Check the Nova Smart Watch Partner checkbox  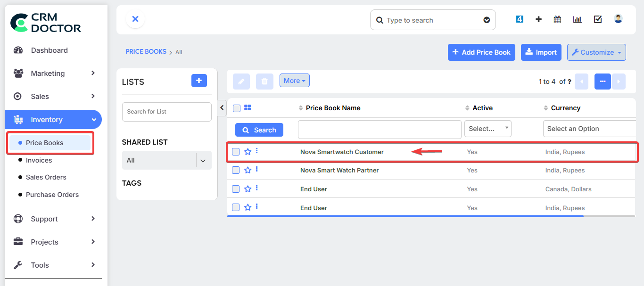pyautogui.click(x=236, y=170)
